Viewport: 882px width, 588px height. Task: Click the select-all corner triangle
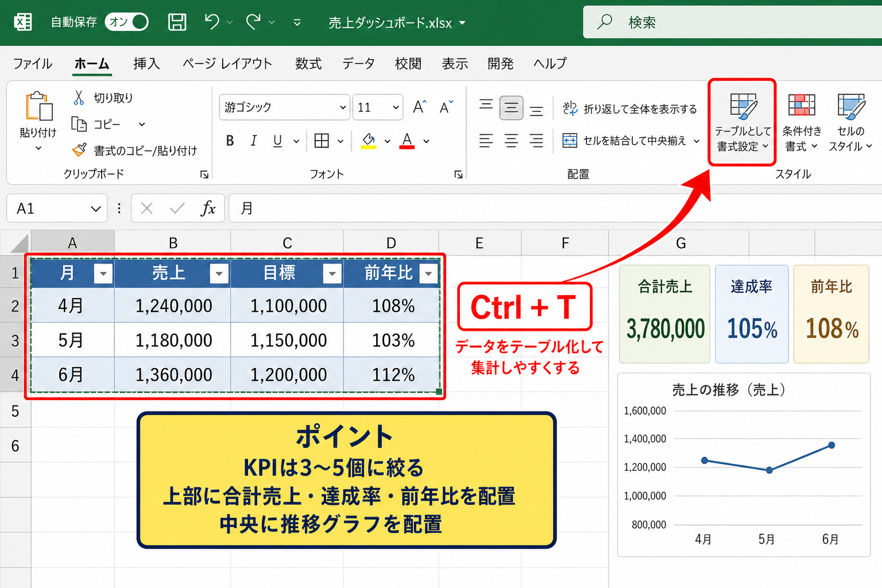click(19, 243)
